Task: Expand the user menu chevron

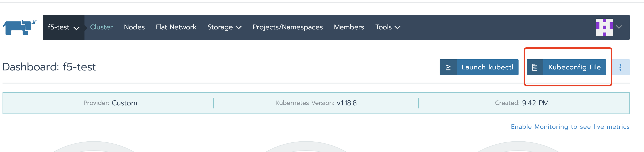Action: pyautogui.click(x=619, y=27)
